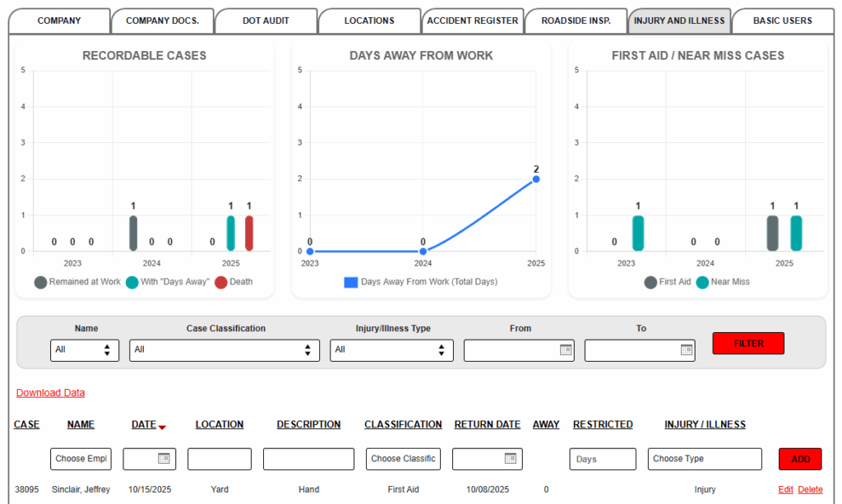Open the Choose Employee dropdown in new row
Image resolution: width=842 pixels, height=504 pixels.
point(81,459)
